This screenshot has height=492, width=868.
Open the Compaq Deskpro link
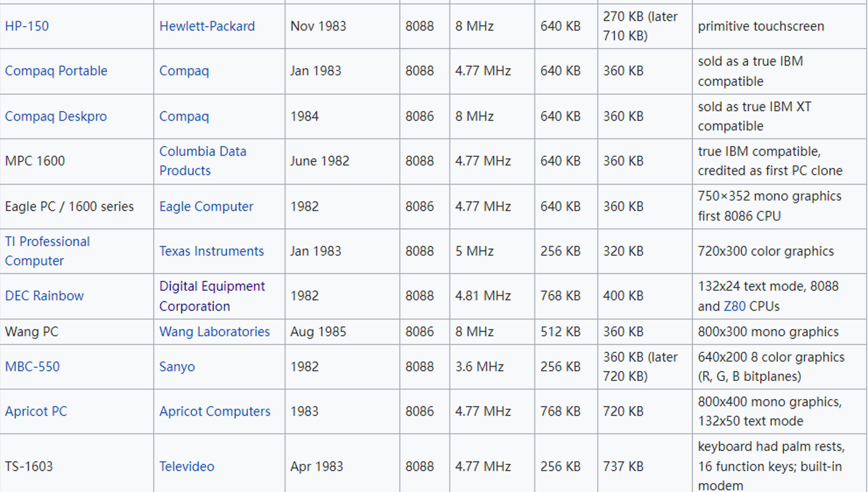56,116
